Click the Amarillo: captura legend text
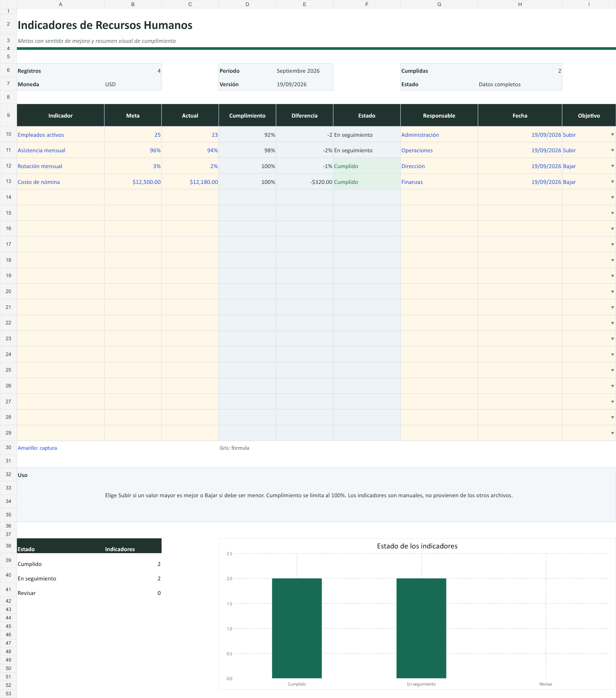The height and width of the screenshot is (698, 616). [37, 448]
